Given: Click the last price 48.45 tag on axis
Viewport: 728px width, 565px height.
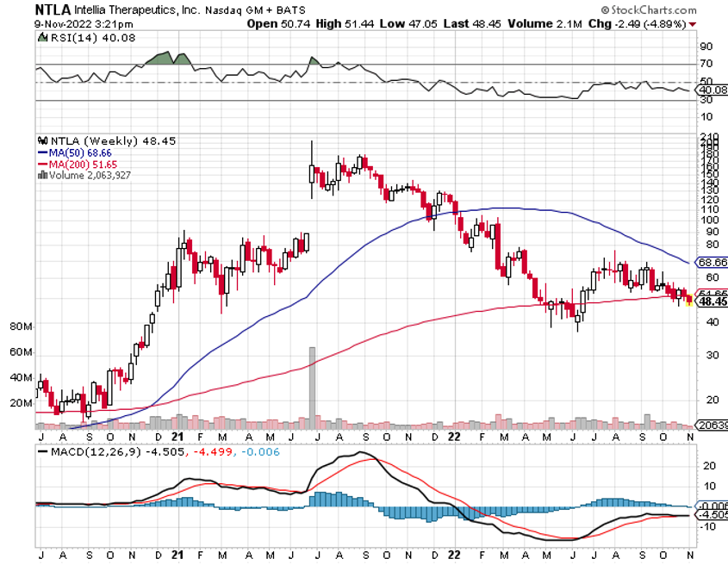Looking at the screenshot, I should [712, 302].
